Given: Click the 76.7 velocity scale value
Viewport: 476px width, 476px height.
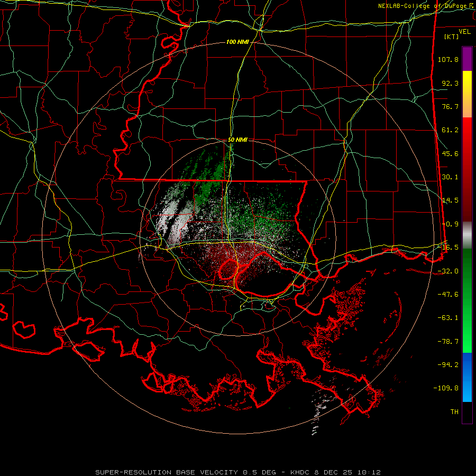Looking at the screenshot, I should coord(450,106).
